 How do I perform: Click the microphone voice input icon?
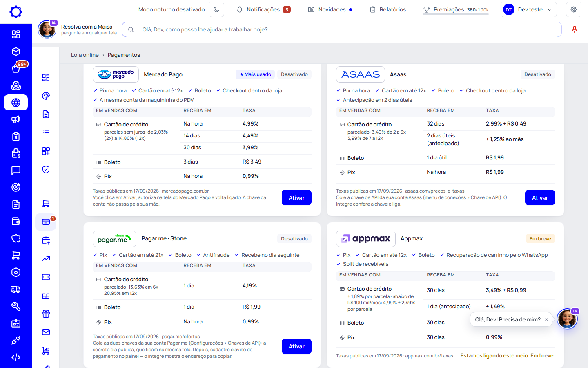(x=575, y=29)
